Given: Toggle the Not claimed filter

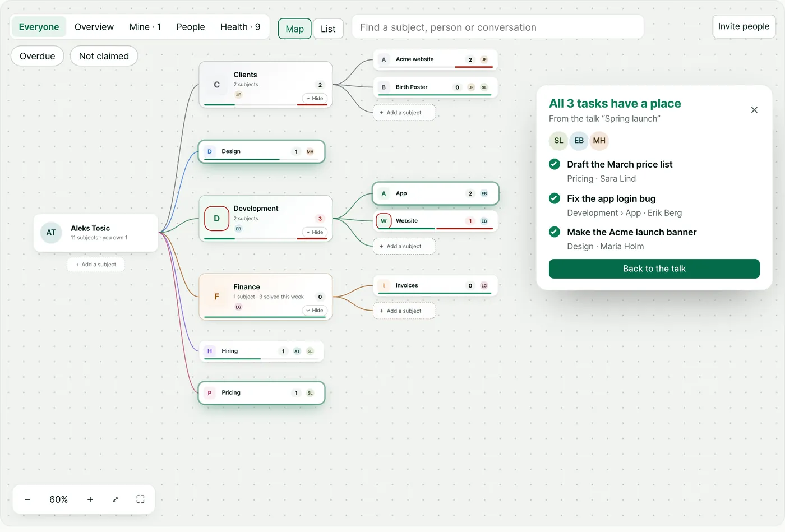Looking at the screenshot, I should pos(104,56).
